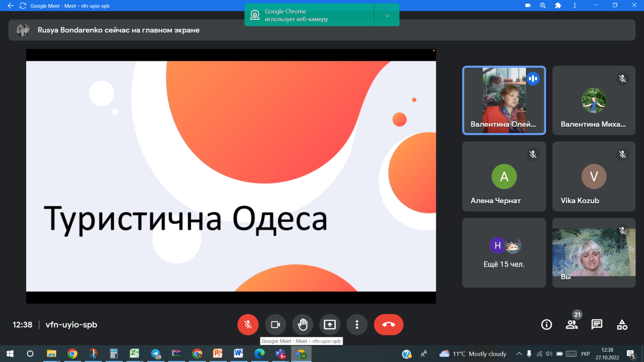
Task: Switch input language from УКР
Action: click(x=585, y=354)
